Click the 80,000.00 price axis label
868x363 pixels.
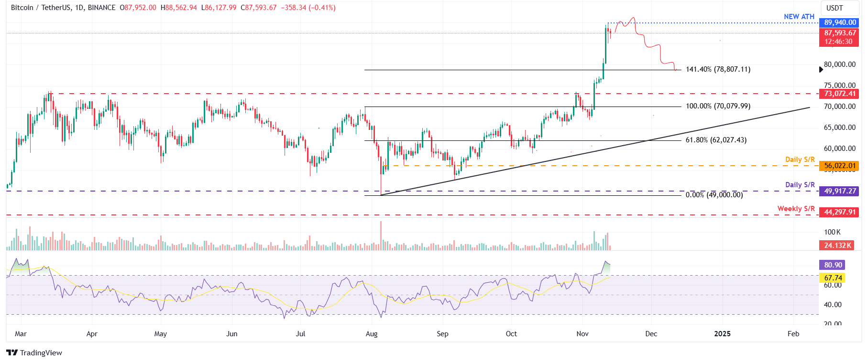pyautogui.click(x=840, y=64)
